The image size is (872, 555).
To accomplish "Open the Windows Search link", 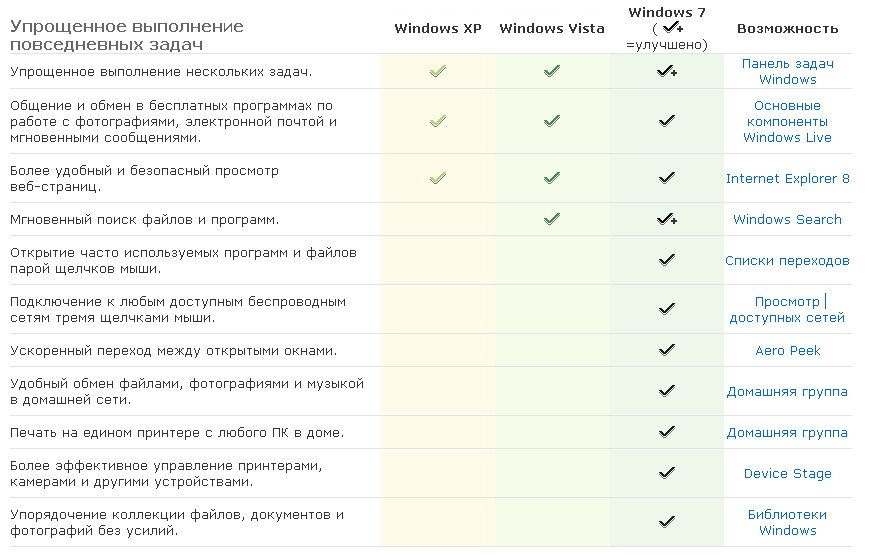I will (788, 219).
